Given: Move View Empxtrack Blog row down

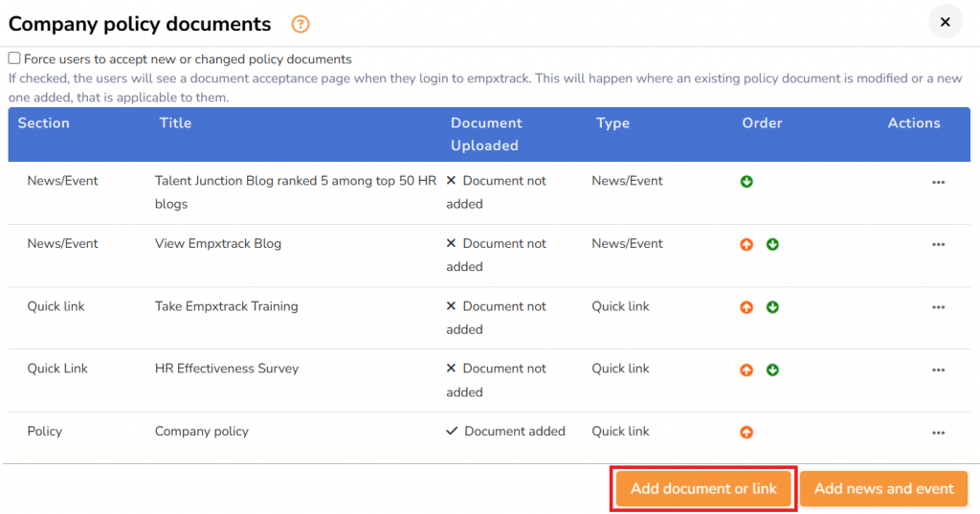Looking at the screenshot, I should (772, 244).
